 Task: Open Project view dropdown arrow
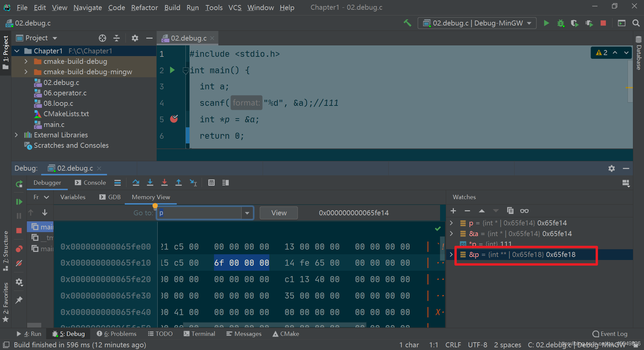(55, 38)
